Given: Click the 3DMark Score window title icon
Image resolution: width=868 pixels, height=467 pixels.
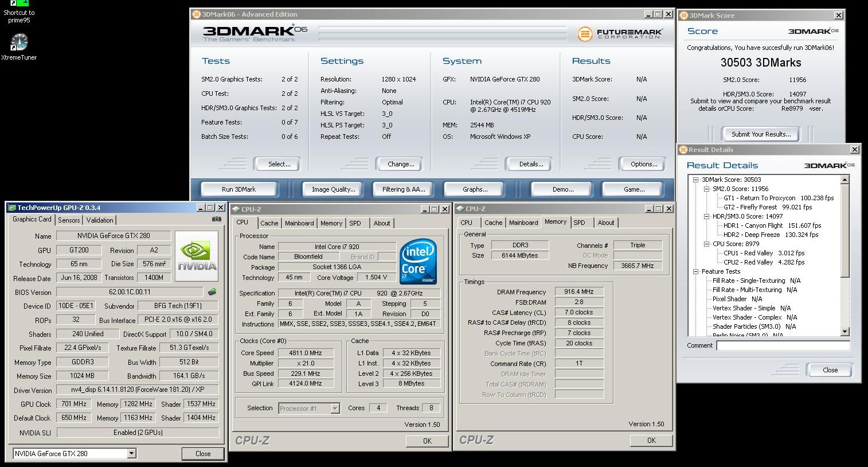Looking at the screenshot, I should pos(684,15).
